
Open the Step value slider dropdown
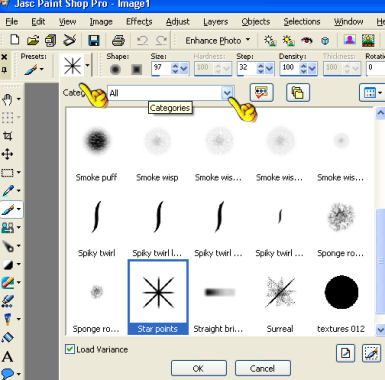pos(269,69)
